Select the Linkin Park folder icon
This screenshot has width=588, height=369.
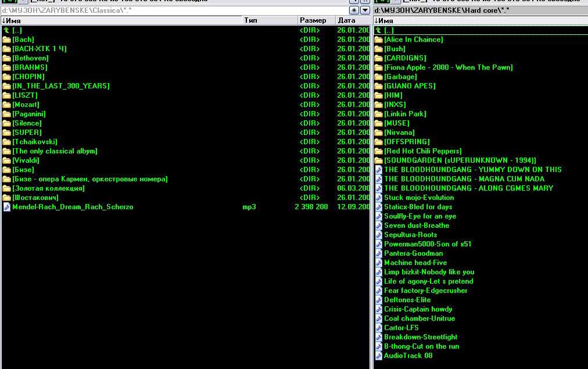(378, 114)
